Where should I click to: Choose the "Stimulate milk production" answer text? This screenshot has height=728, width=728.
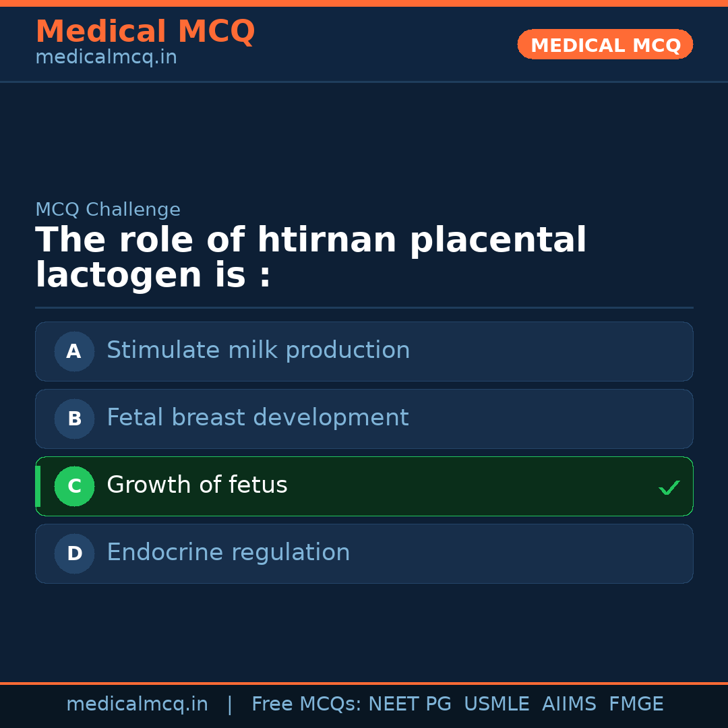[258, 351]
